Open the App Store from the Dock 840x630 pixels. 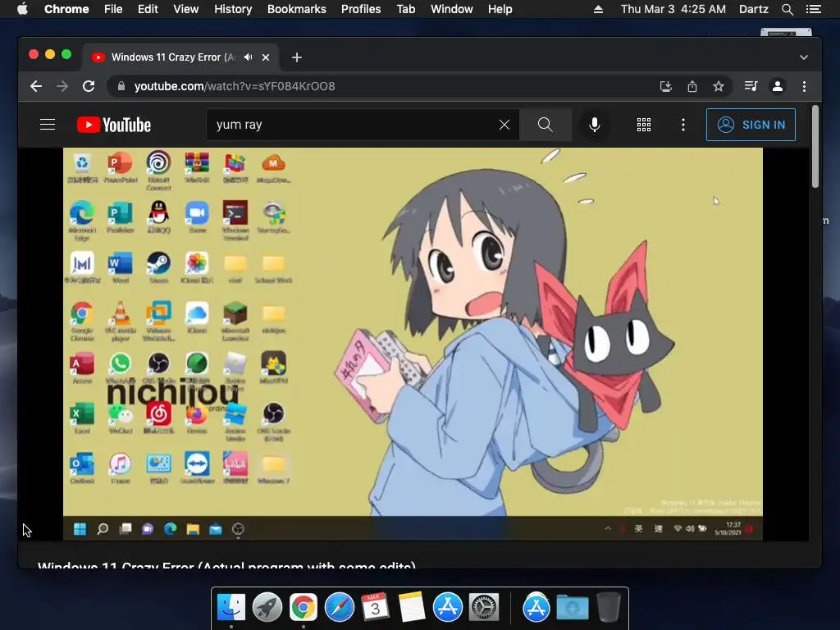[x=447, y=608]
